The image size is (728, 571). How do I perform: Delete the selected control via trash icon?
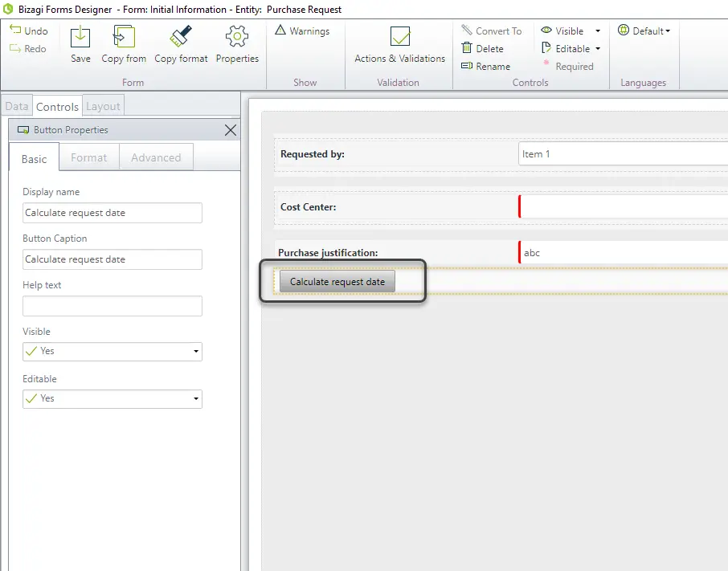tap(467, 47)
